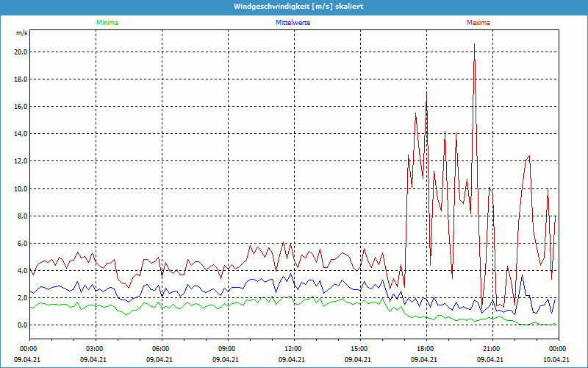
Task: Click the m/s unit label on y-axis
Action: tap(22, 33)
